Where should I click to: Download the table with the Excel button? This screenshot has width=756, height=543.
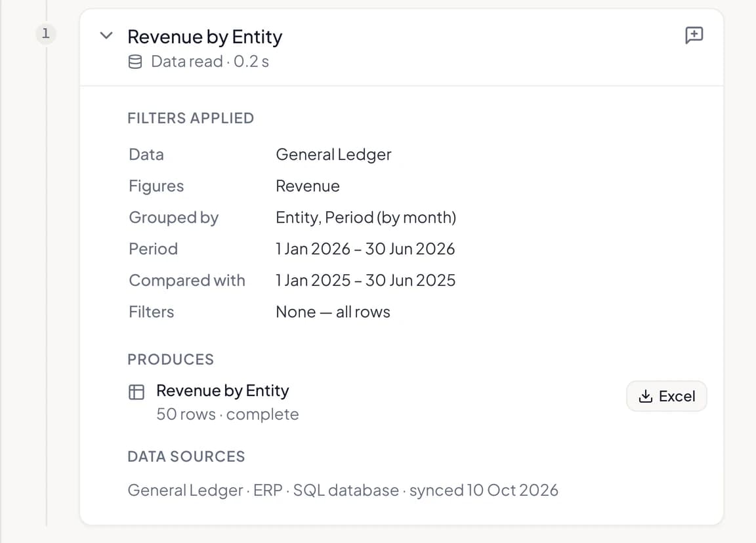click(x=666, y=396)
